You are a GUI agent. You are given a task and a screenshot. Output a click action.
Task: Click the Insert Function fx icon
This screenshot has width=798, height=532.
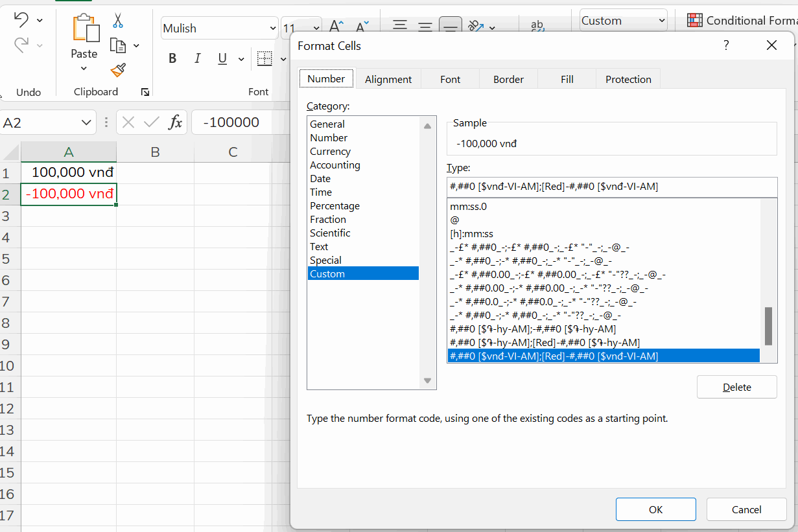coord(175,122)
